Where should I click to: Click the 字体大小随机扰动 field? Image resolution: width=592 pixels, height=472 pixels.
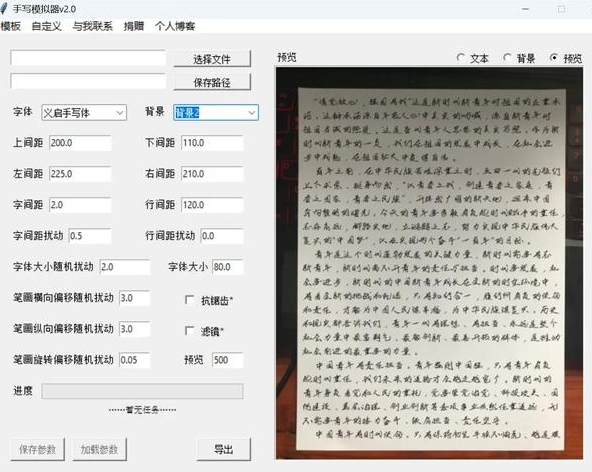click(x=125, y=267)
